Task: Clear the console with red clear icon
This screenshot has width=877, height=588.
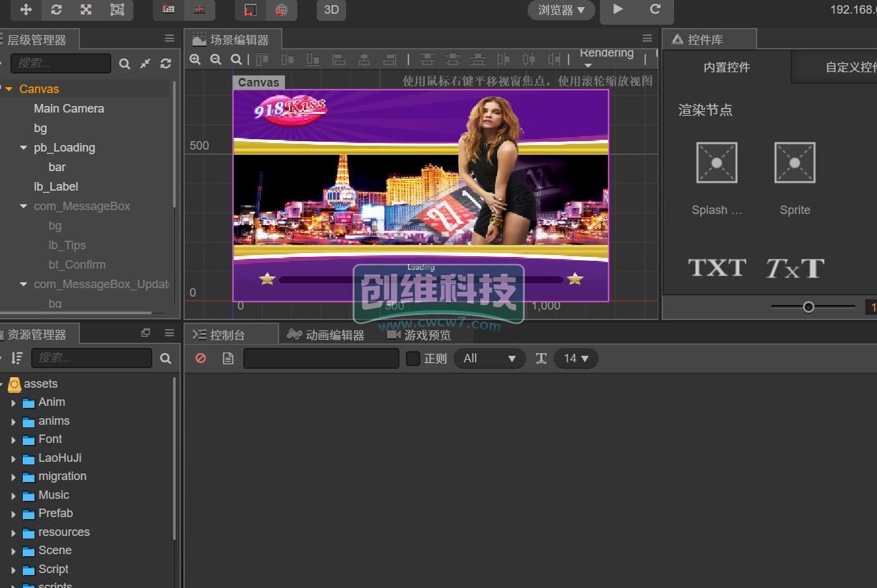Action: [201, 358]
